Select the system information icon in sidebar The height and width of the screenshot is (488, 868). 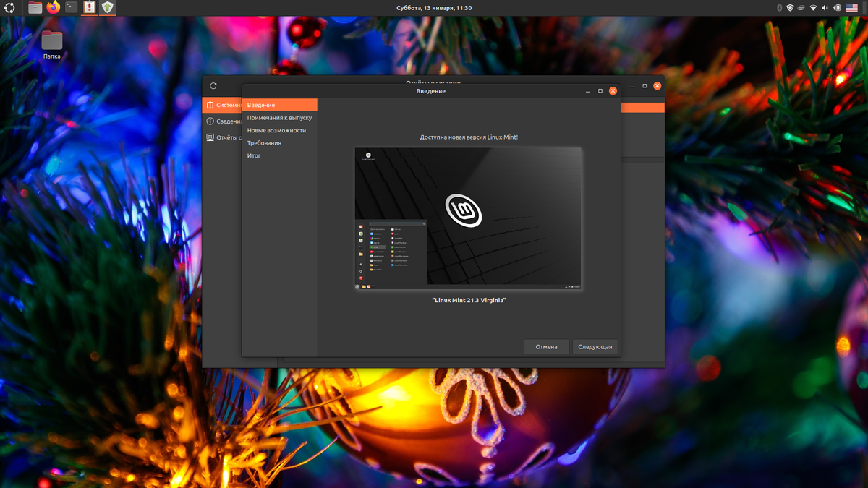(x=210, y=121)
